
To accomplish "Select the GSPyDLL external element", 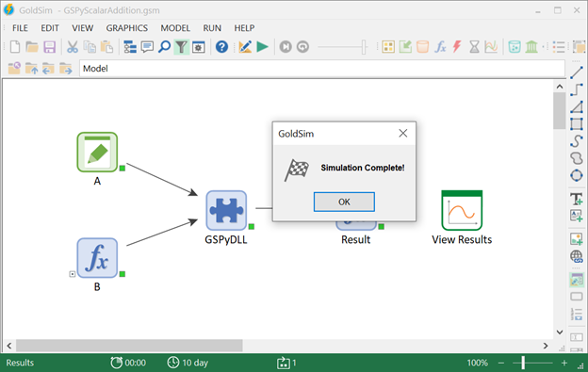I will pos(226,210).
